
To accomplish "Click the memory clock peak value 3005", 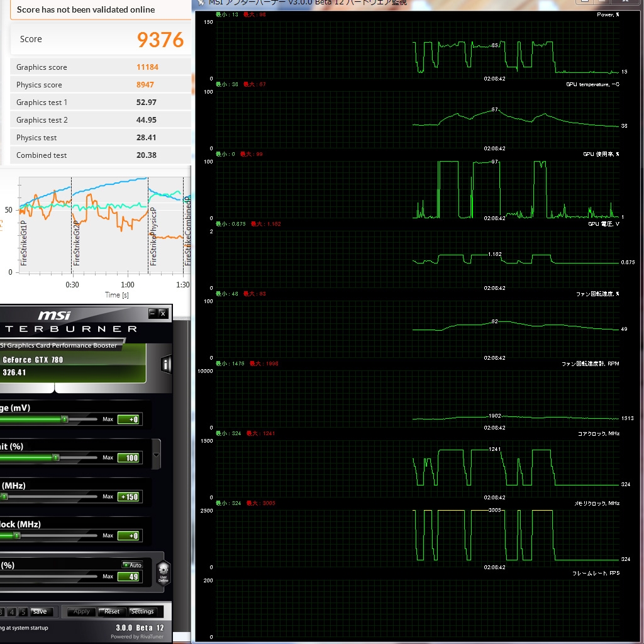I will 494,509.
